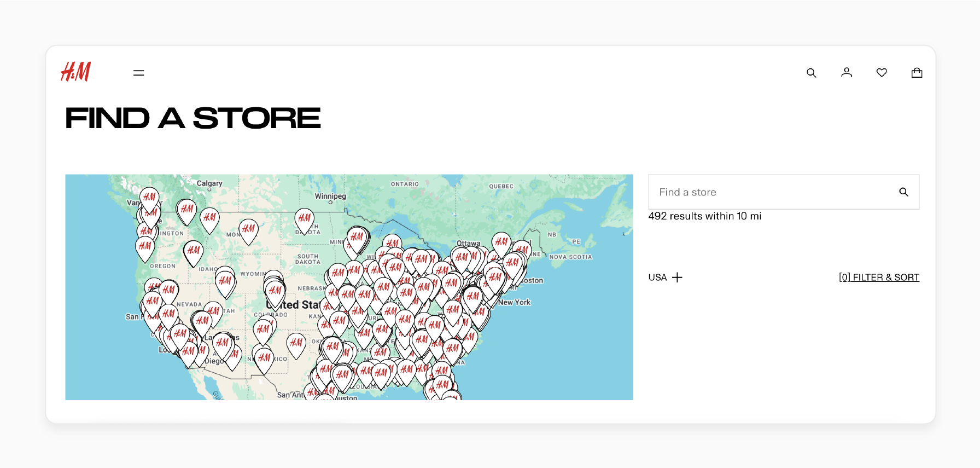The height and width of the screenshot is (468, 980).
Task: Open the account profile icon
Action: point(847,72)
